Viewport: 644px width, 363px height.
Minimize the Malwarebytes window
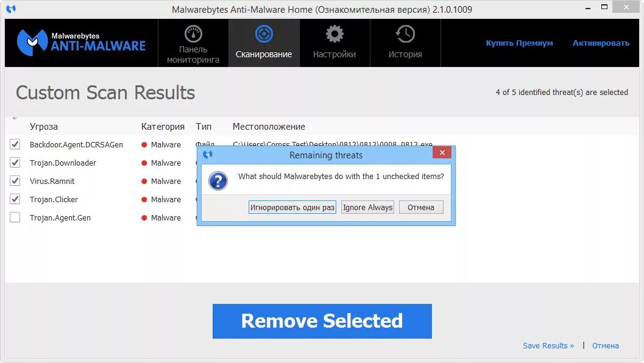[588, 8]
